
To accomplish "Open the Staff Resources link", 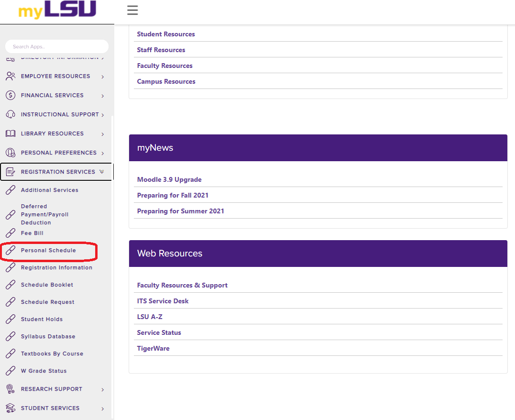I will [161, 50].
